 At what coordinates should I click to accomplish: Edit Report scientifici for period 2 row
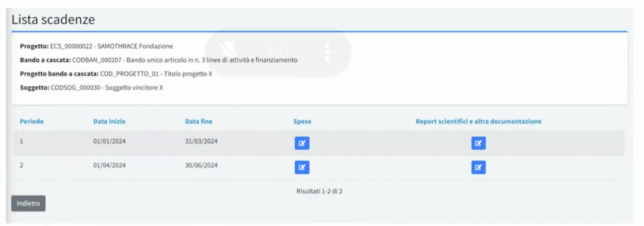pyautogui.click(x=478, y=167)
